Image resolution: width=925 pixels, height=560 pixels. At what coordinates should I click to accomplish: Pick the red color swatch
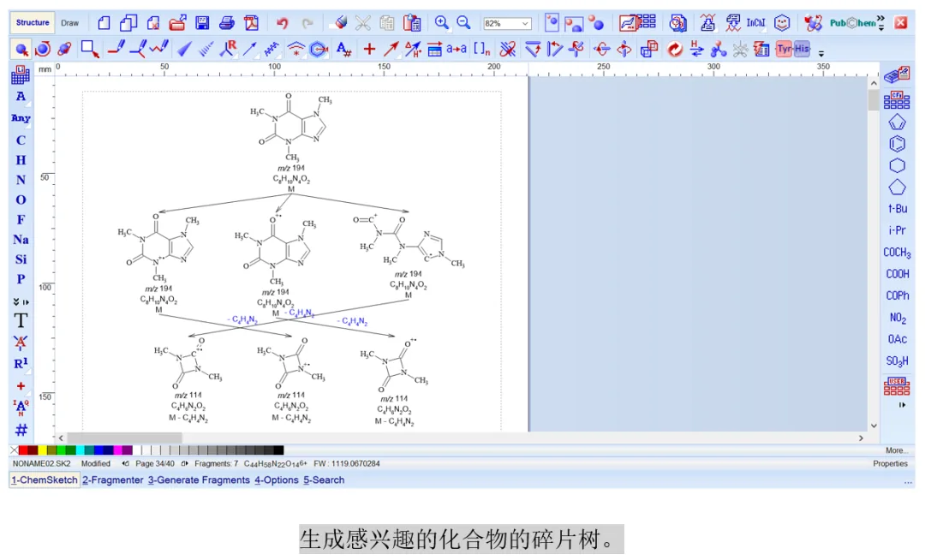(24, 450)
